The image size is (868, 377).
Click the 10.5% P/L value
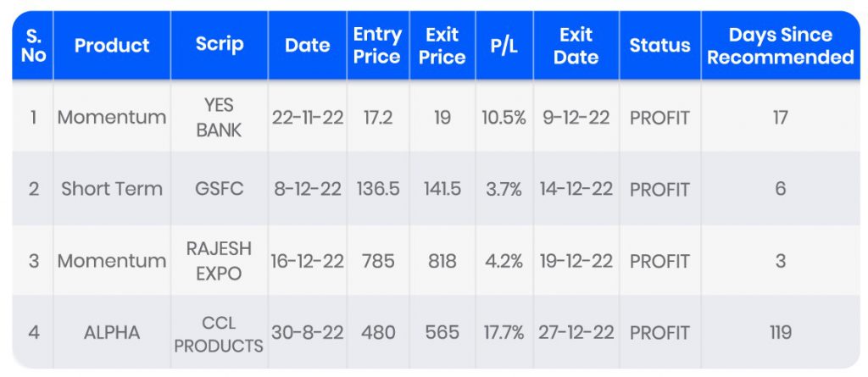click(504, 118)
